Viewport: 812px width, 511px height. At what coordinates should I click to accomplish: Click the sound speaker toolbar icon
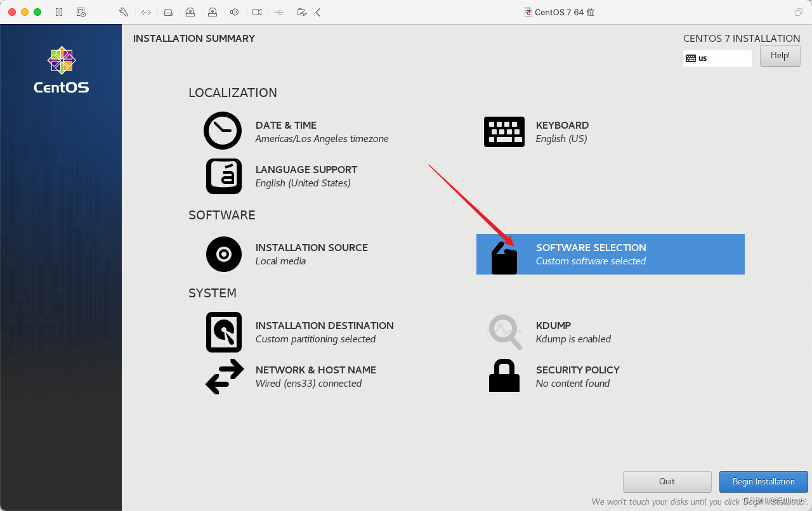(235, 12)
